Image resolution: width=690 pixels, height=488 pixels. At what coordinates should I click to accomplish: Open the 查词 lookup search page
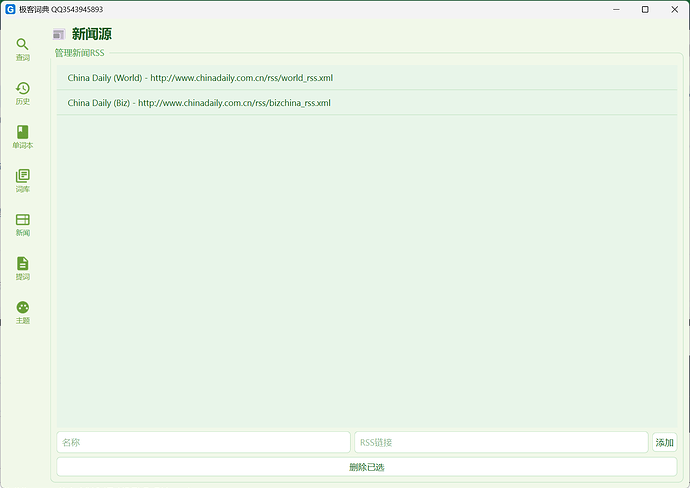point(23,49)
